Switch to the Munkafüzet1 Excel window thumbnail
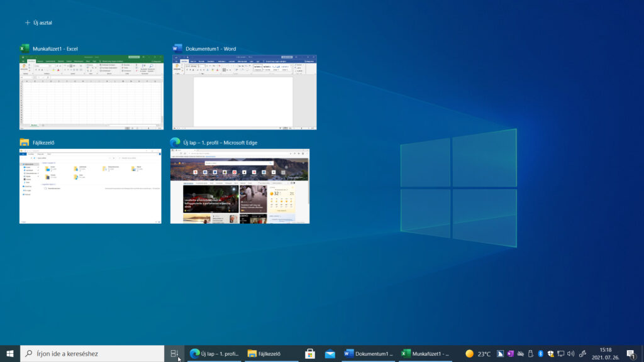The height and width of the screenshot is (362, 644). click(x=91, y=92)
